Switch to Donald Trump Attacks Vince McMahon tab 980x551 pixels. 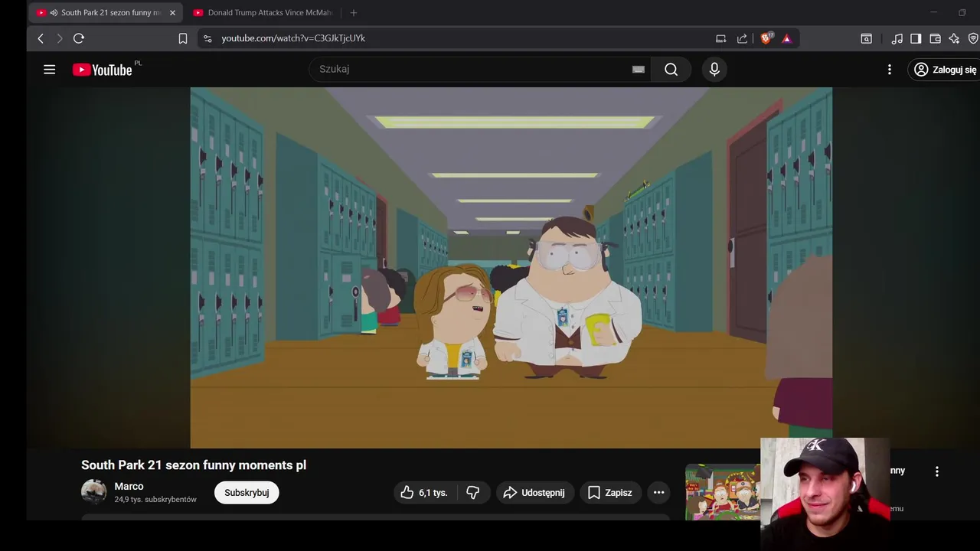[x=263, y=13]
